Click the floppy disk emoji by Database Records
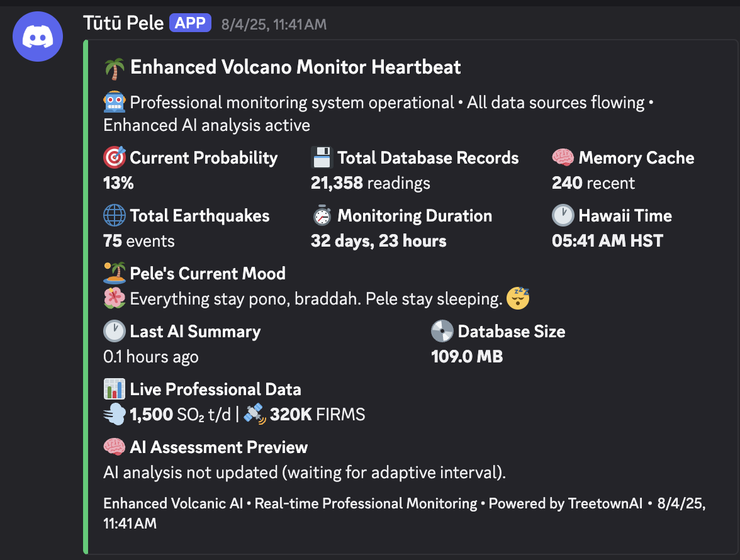 (322, 158)
